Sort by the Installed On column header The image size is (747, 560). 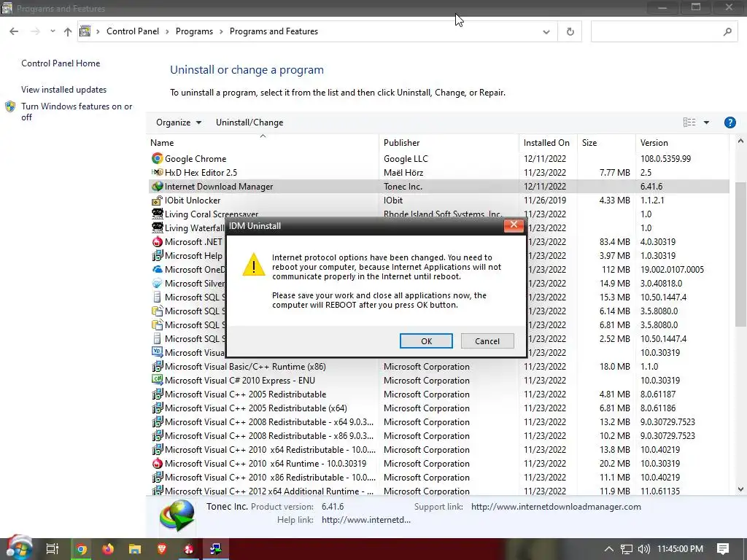pyautogui.click(x=549, y=143)
